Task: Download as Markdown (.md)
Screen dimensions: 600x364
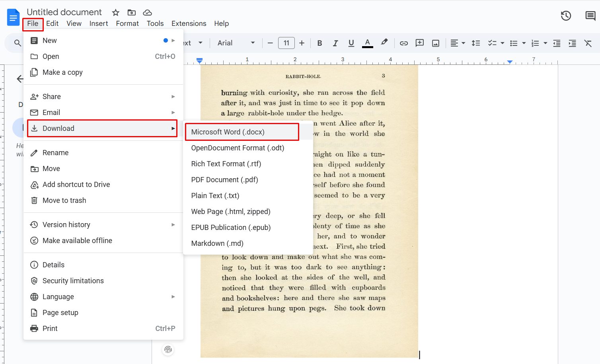Action: pos(248,243)
